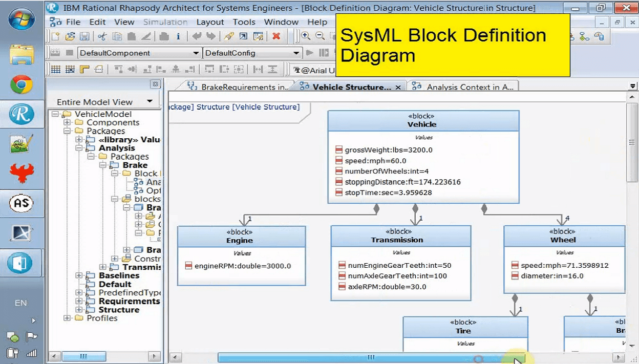Click the Zoom in magnifier icon
The image size is (639, 364).
coord(306,36)
